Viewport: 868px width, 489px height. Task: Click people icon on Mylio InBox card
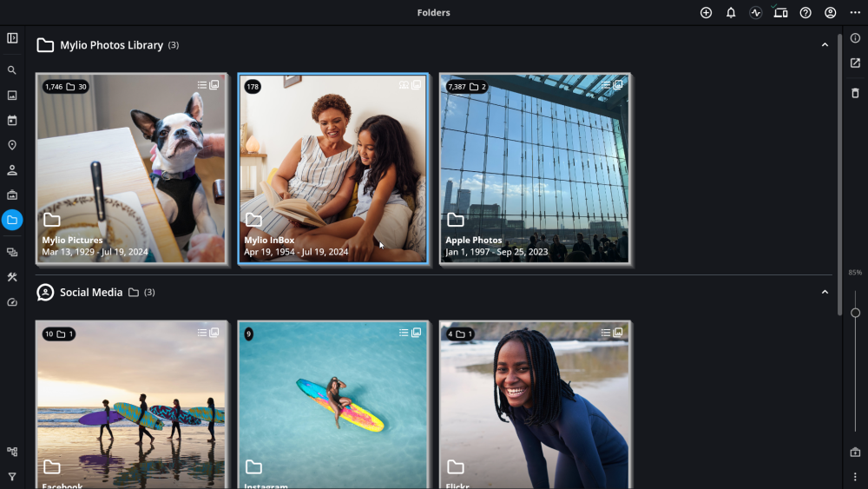[404, 85]
